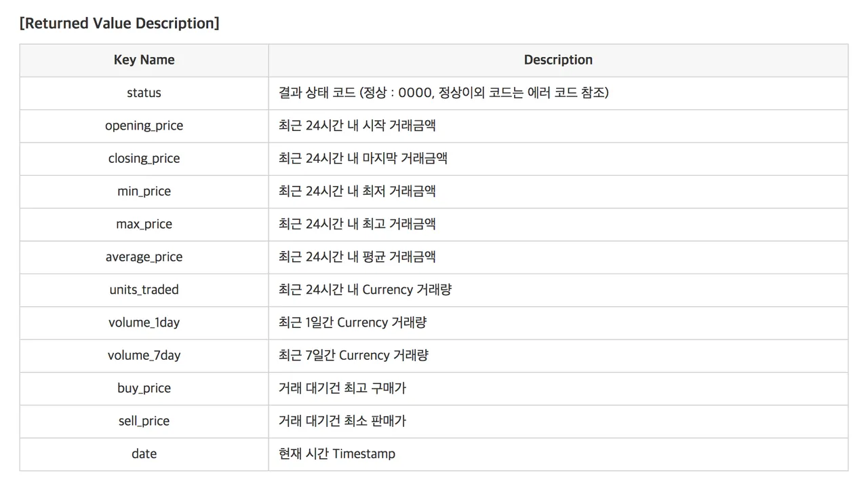
Task: Select the volume_1day table cell
Action: coord(144,322)
